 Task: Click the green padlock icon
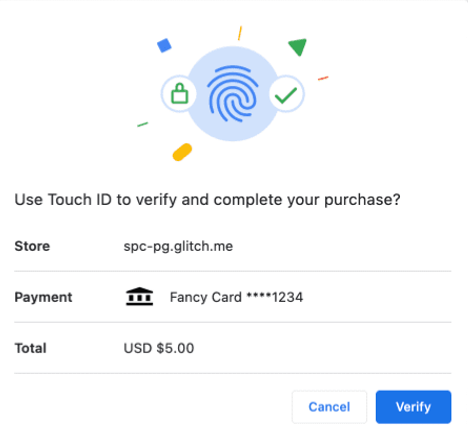tap(179, 94)
